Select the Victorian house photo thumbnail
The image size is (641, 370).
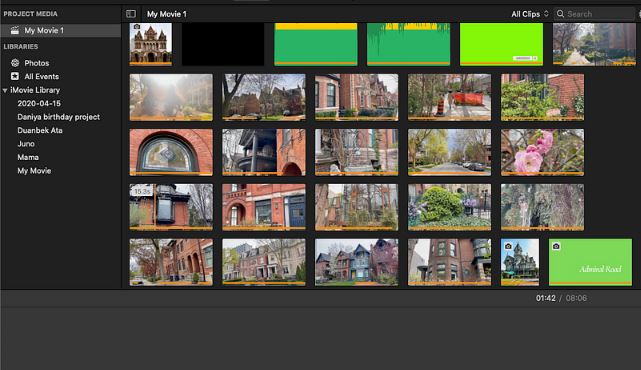point(520,262)
